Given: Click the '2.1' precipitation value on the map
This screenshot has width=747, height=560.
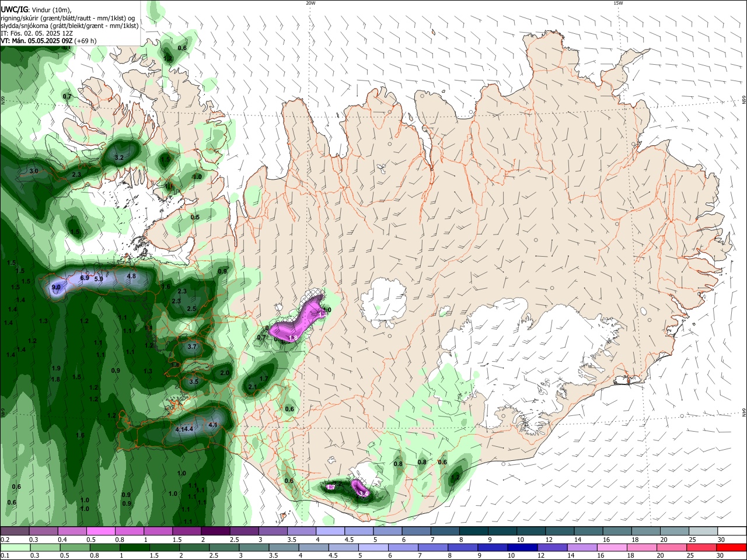Looking at the screenshot, I should coord(253,387).
